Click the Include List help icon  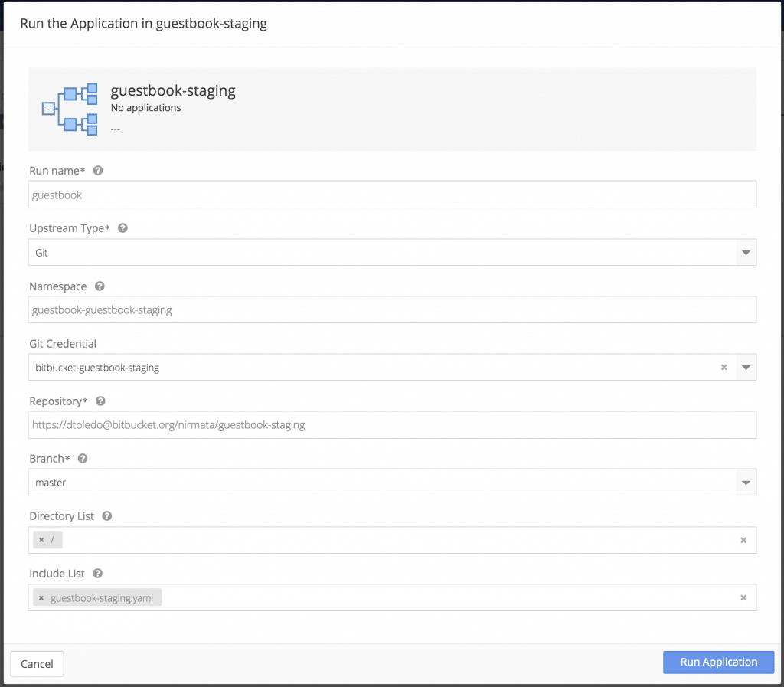[98, 574]
